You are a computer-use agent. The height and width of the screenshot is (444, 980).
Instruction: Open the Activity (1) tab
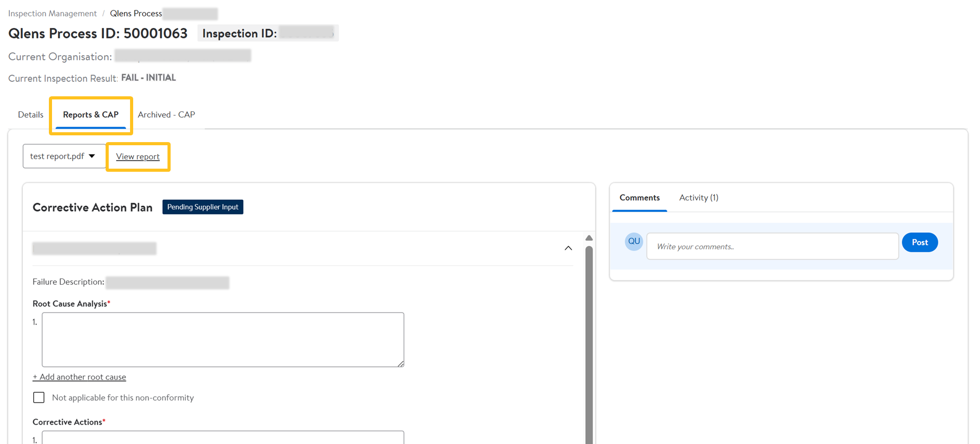[x=699, y=198]
